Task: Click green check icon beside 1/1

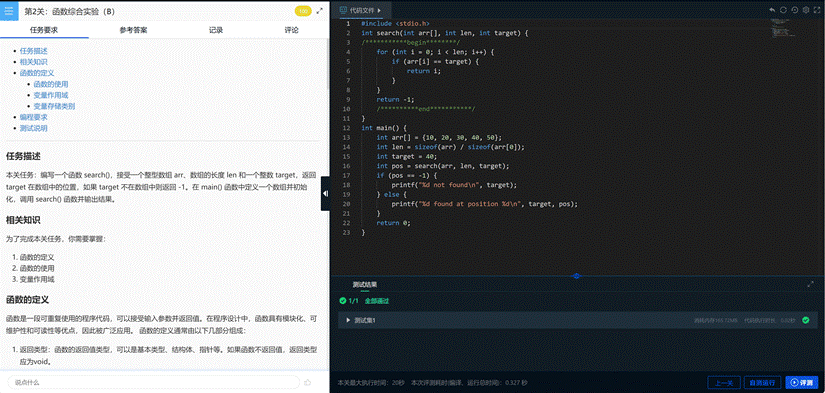Action: (343, 301)
